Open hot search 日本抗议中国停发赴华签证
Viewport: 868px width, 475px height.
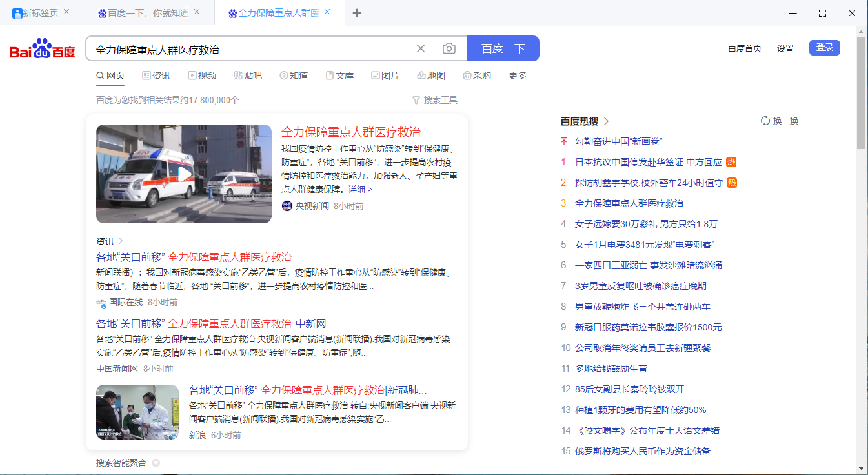(x=649, y=162)
